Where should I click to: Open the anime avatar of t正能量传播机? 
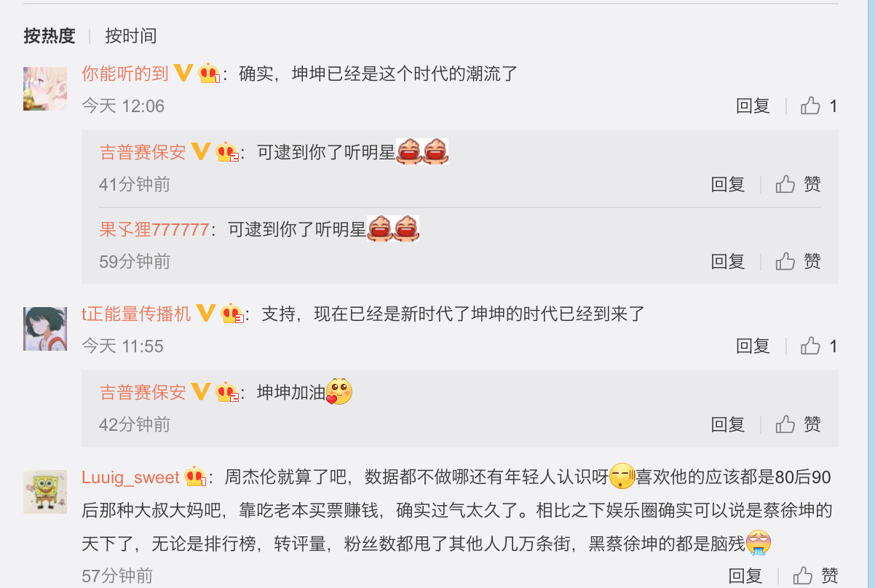[45, 329]
